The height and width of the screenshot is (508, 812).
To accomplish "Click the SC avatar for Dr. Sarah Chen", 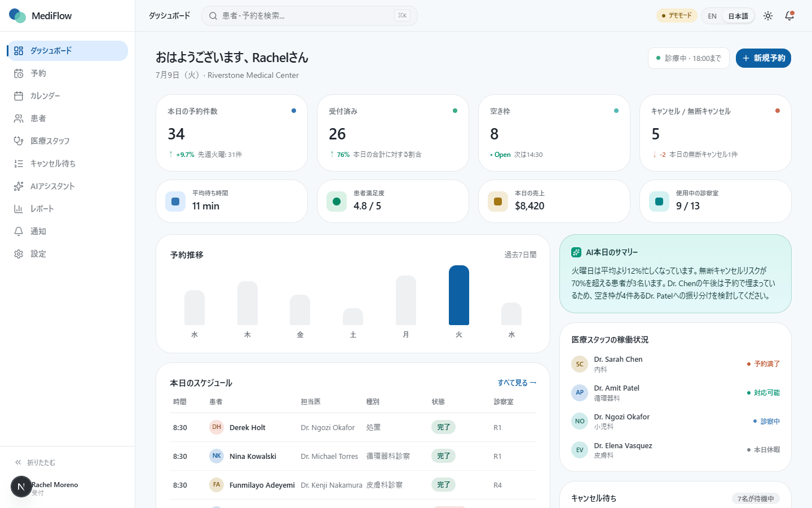I will click(580, 364).
